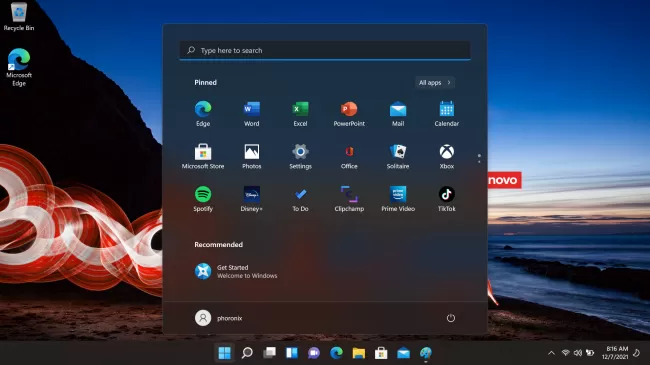Open Teams Chat on taskbar
The image size is (650, 365).
click(x=314, y=353)
